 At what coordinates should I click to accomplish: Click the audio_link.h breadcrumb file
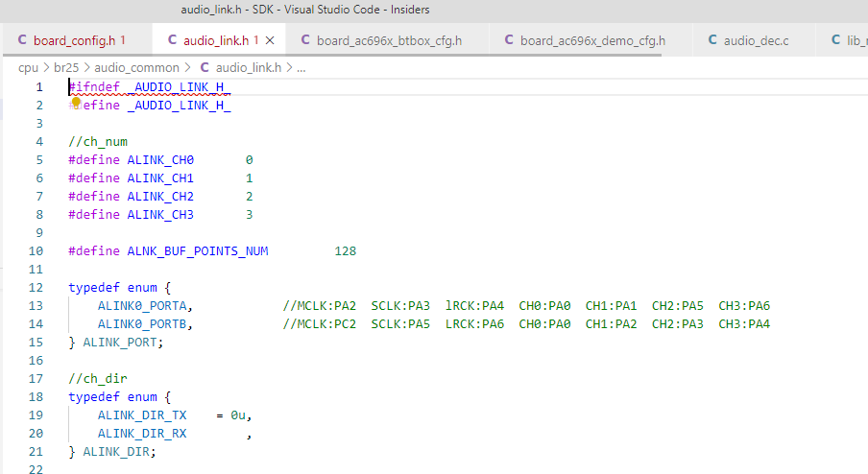tap(249, 67)
